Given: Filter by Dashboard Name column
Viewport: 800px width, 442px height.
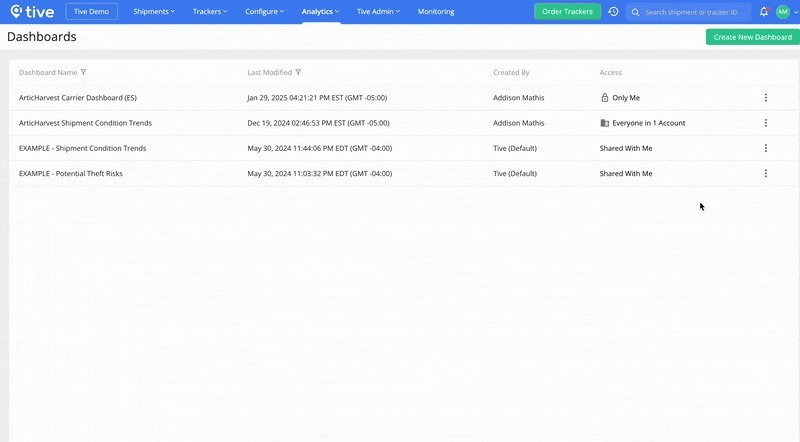Looking at the screenshot, I should pos(83,72).
